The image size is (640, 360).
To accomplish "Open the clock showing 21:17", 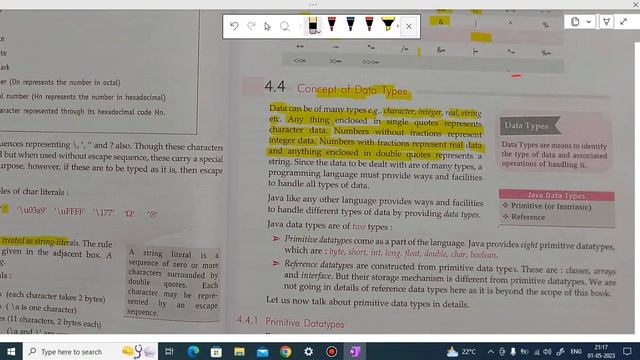I will (601, 351).
